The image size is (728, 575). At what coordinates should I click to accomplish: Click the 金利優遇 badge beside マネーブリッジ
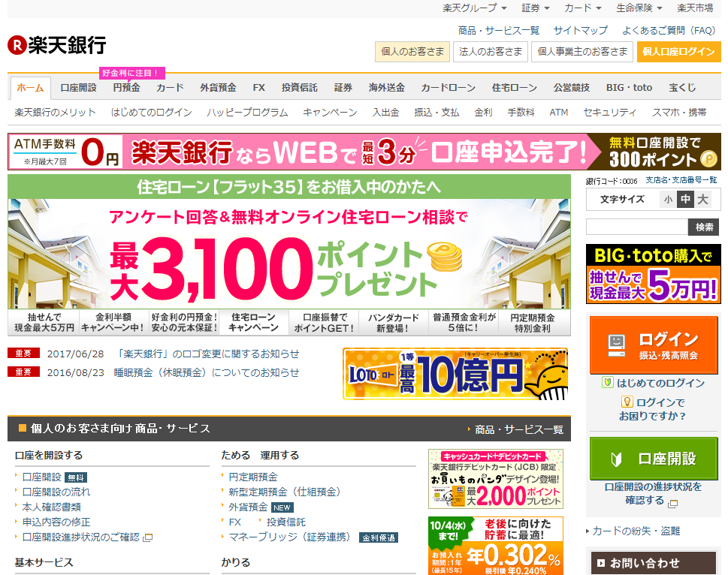pyautogui.click(x=379, y=538)
